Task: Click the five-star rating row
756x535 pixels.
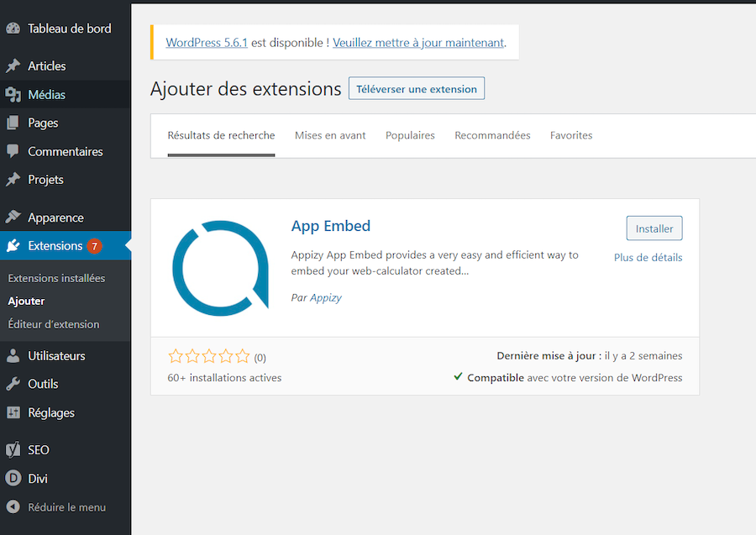Action: point(209,356)
